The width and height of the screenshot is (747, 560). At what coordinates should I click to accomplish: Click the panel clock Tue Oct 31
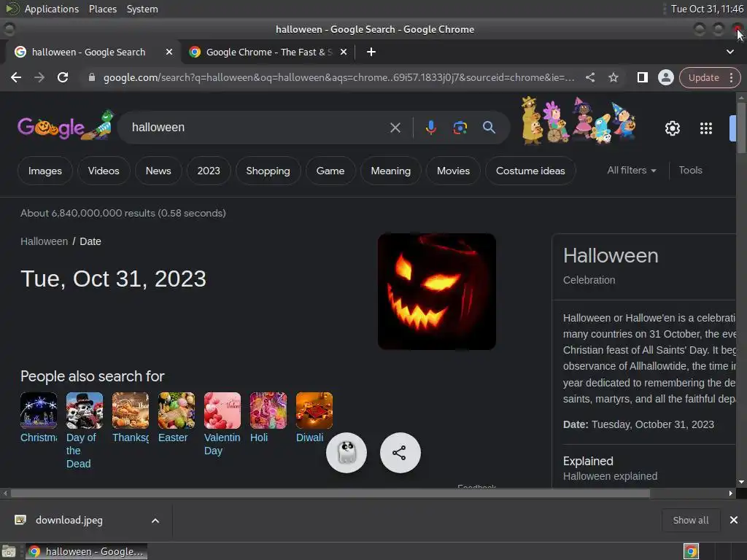tap(706, 9)
